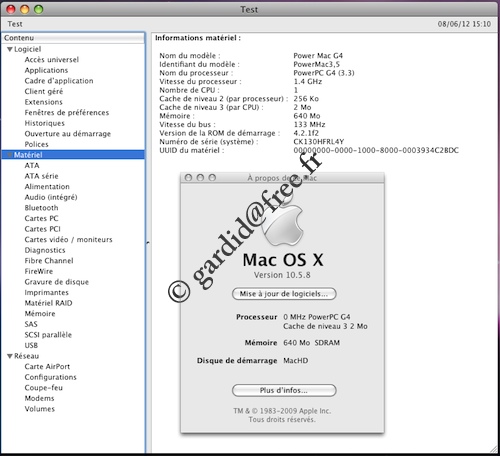500x456 pixels.
Task: Click the date 08/06/12 15:10
Action: pos(464,24)
